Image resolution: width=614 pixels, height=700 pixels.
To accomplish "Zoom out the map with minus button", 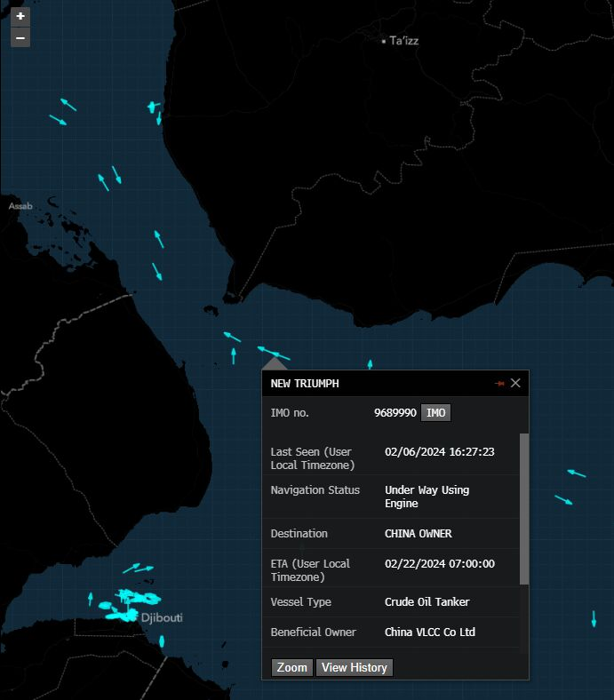I will 20,37.
